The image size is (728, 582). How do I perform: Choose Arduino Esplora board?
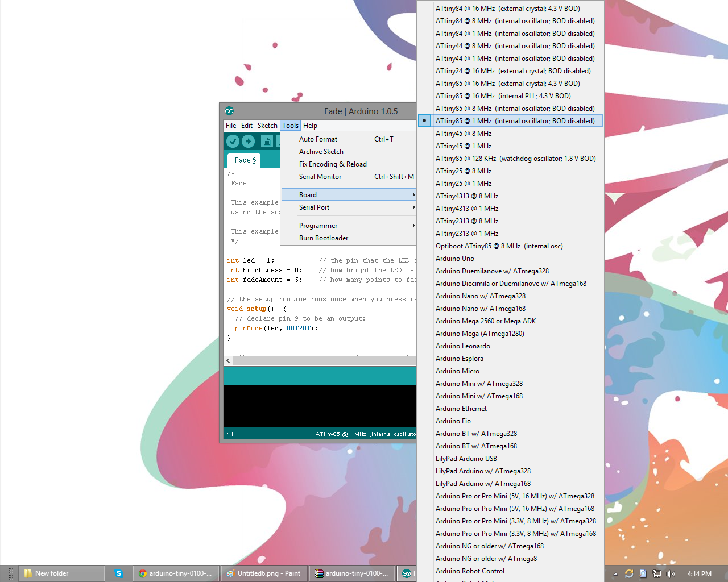point(510,359)
